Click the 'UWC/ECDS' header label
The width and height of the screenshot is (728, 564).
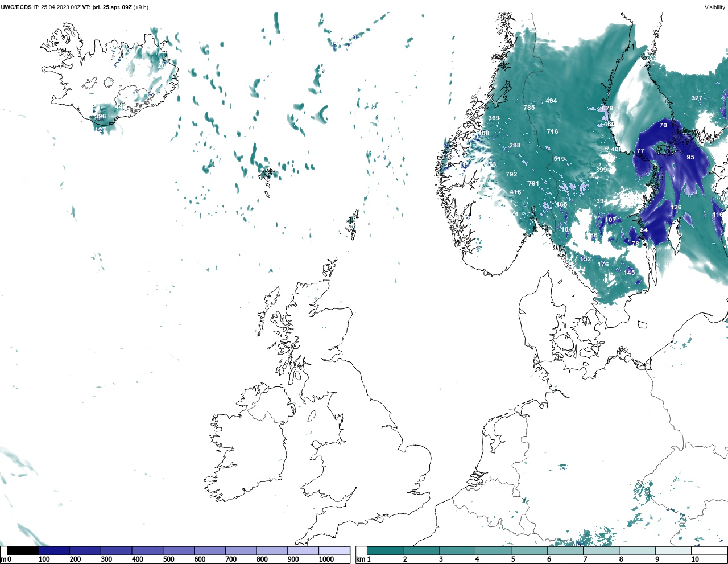point(16,7)
